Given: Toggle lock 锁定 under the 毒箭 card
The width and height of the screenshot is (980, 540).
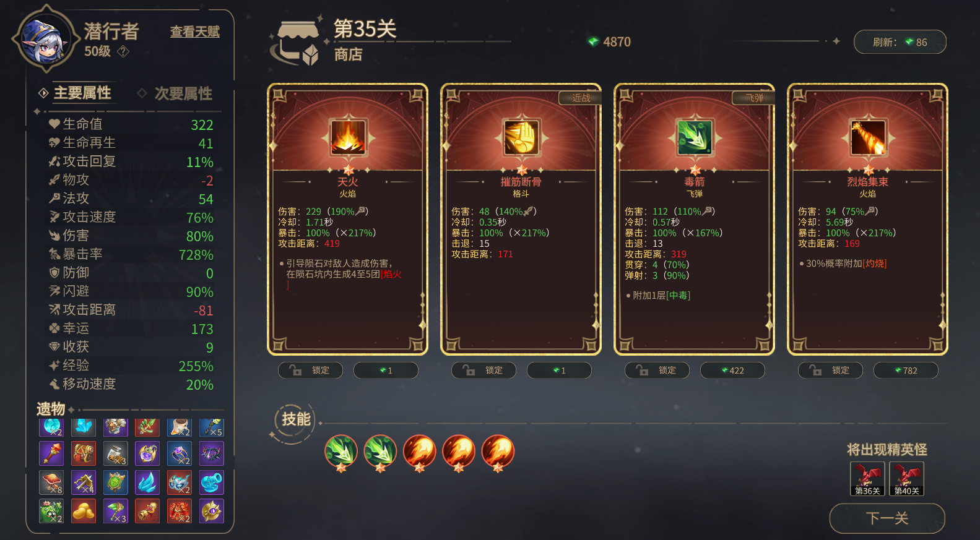Looking at the screenshot, I should (x=657, y=370).
